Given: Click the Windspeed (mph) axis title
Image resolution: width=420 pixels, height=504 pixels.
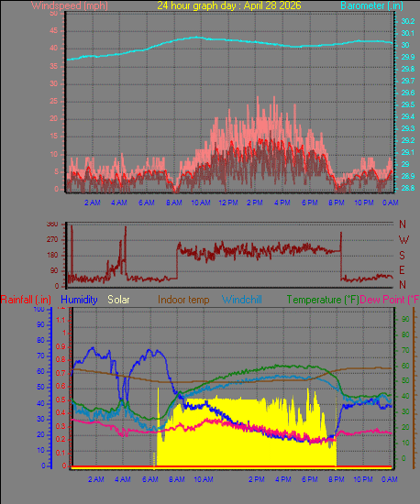Looking at the screenshot, I should [70, 5].
